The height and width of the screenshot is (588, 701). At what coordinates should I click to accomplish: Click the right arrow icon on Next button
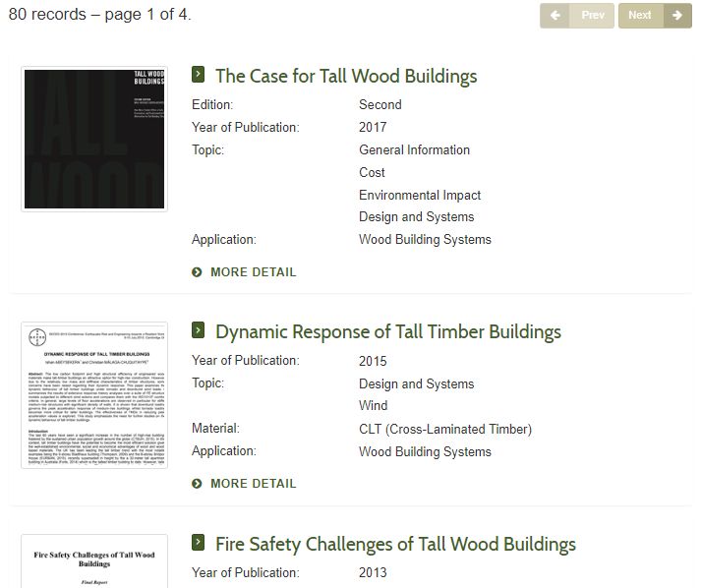677,16
